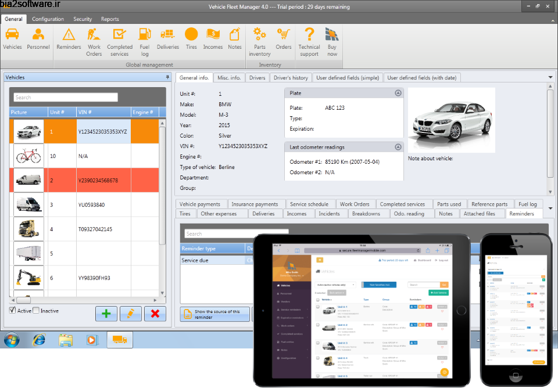This screenshot has width=558, height=392.
Task: Collapse the Plate section header arrow
Action: tap(398, 92)
